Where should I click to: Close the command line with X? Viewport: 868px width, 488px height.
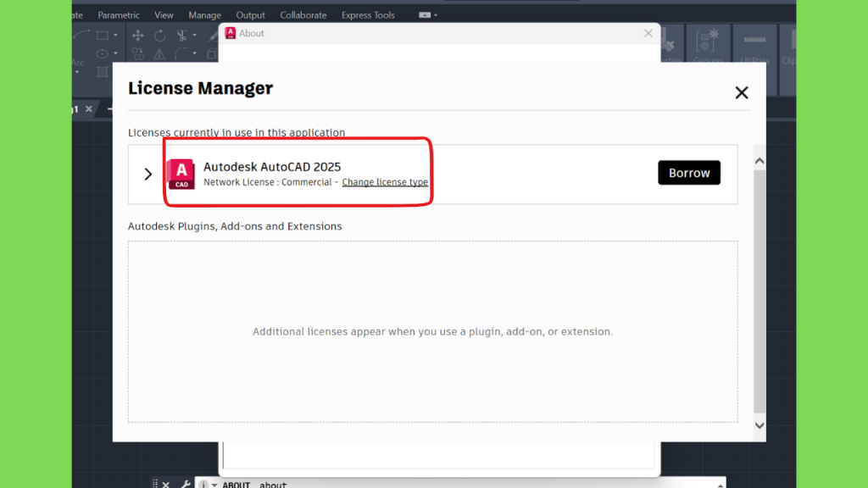pyautogui.click(x=166, y=484)
